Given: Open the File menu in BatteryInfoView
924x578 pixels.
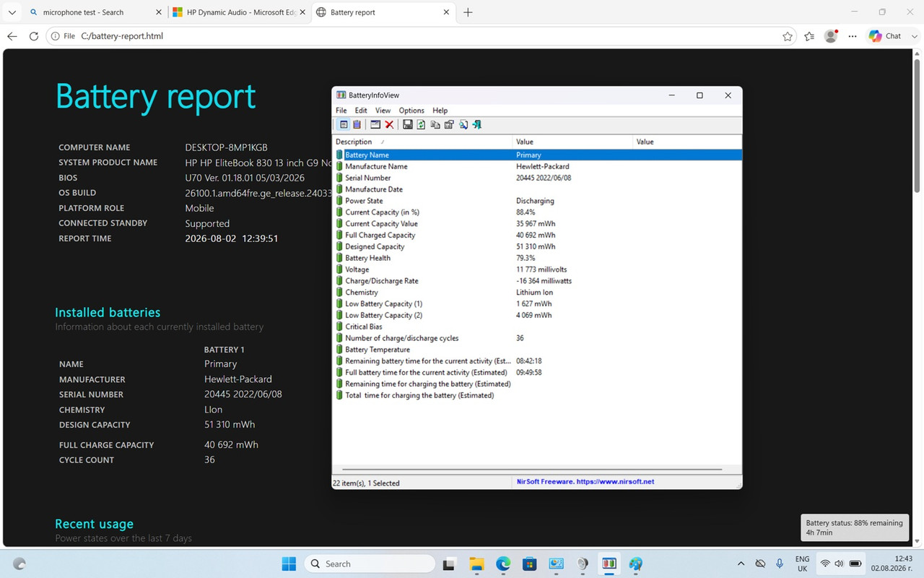Looking at the screenshot, I should (x=341, y=111).
